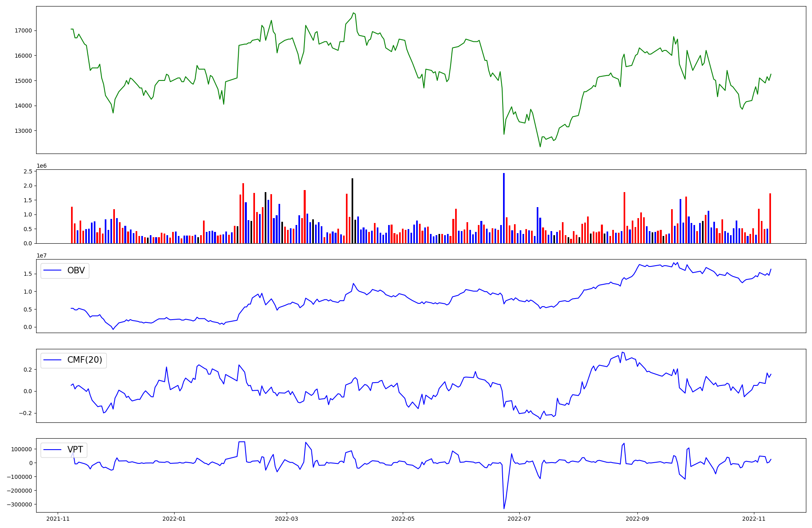The width and height of the screenshot is (812, 528).
Task: Click the 17000 price axis tick label
Action: tap(23, 30)
